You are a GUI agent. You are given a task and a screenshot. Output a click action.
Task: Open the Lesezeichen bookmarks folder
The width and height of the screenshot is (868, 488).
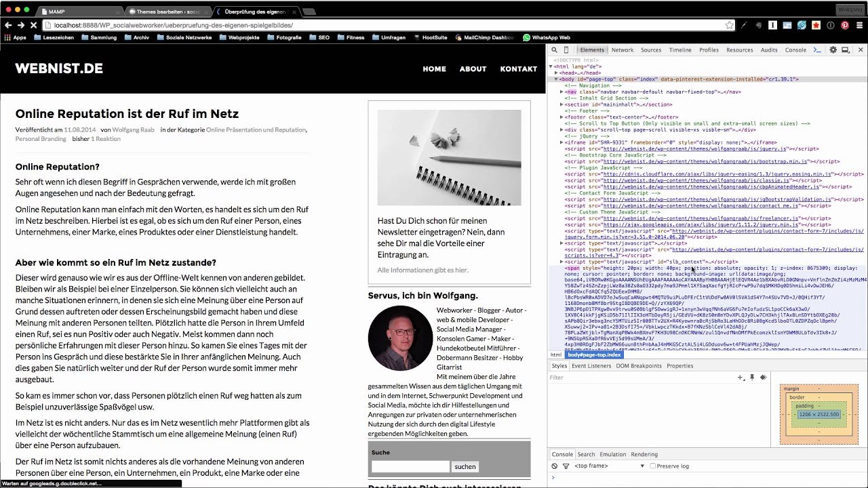click(53, 38)
